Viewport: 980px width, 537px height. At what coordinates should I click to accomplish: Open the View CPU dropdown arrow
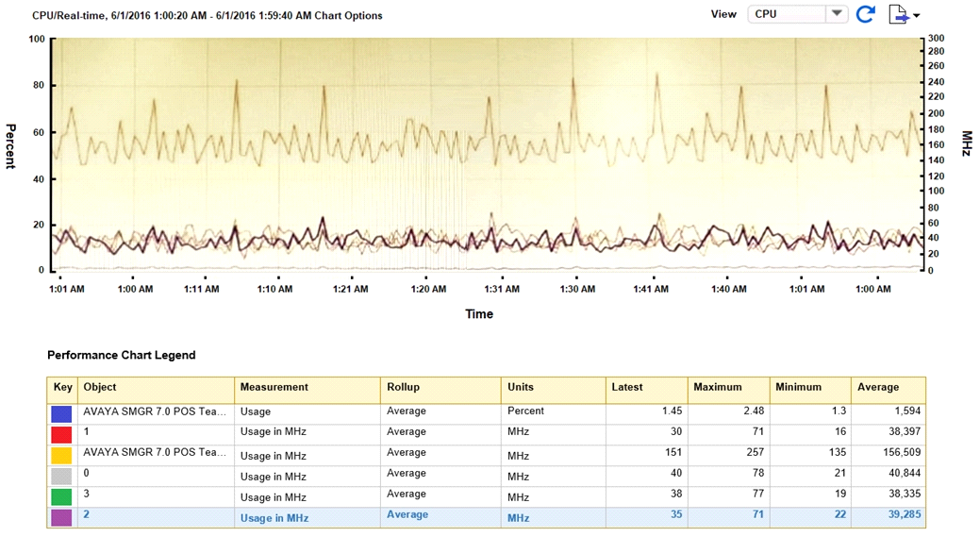[x=837, y=14]
